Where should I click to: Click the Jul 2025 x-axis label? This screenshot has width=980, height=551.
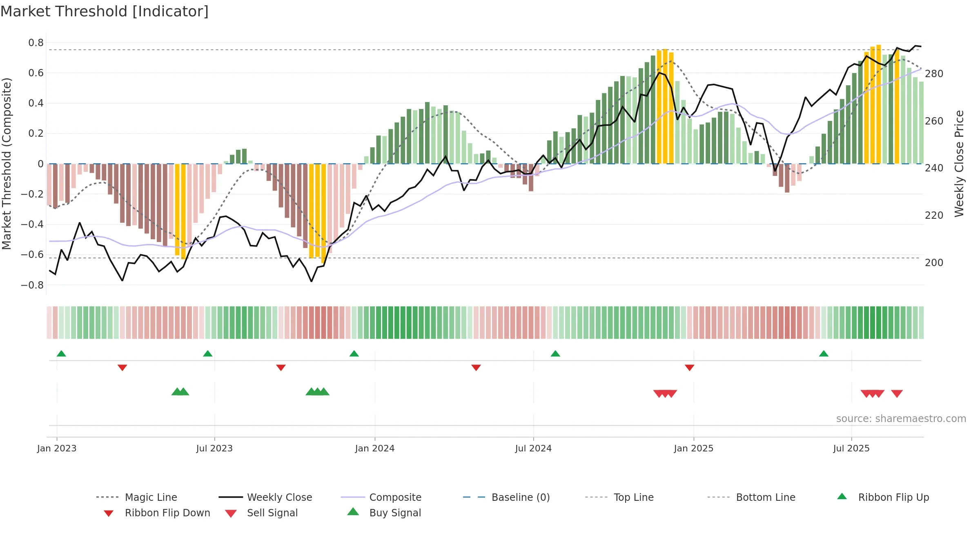[851, 448]
